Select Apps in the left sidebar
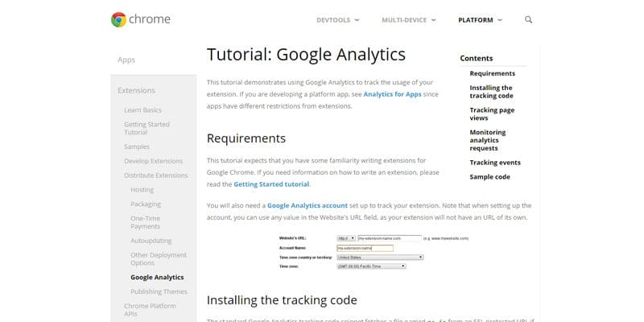644x322 pixels. [126, 60]
